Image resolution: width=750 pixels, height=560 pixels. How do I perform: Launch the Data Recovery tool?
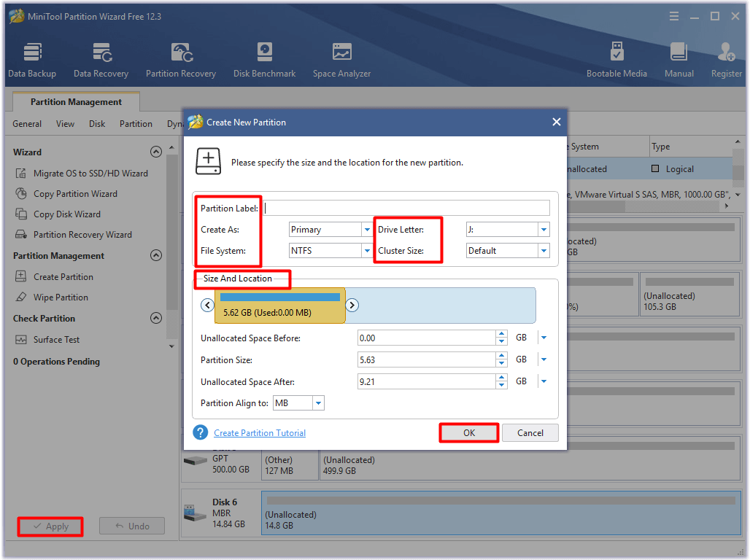[101, 60]
